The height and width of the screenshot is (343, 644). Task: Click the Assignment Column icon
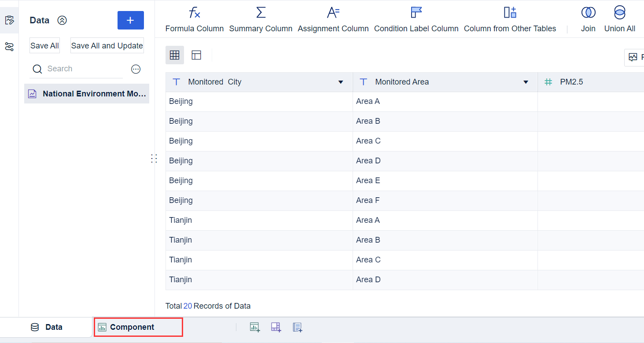point(333,19)
